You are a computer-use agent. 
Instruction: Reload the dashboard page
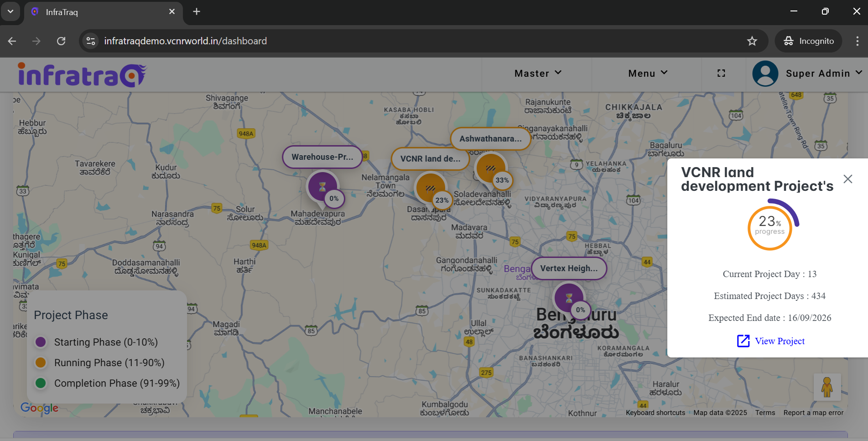[x=61, y=41]
